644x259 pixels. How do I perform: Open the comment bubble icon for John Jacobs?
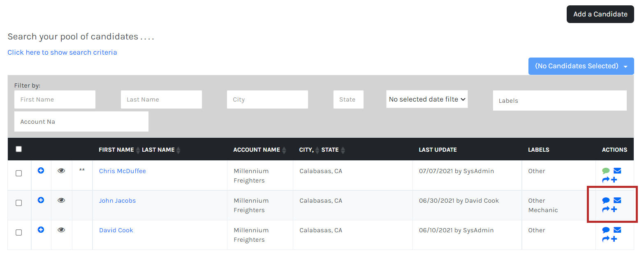pyautogui.click(x=606, y=201)
